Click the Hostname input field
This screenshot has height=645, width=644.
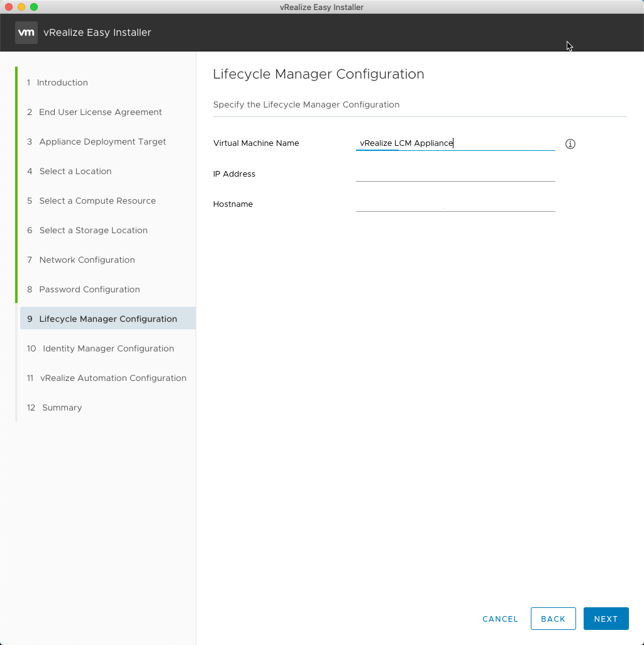[455, 204]
